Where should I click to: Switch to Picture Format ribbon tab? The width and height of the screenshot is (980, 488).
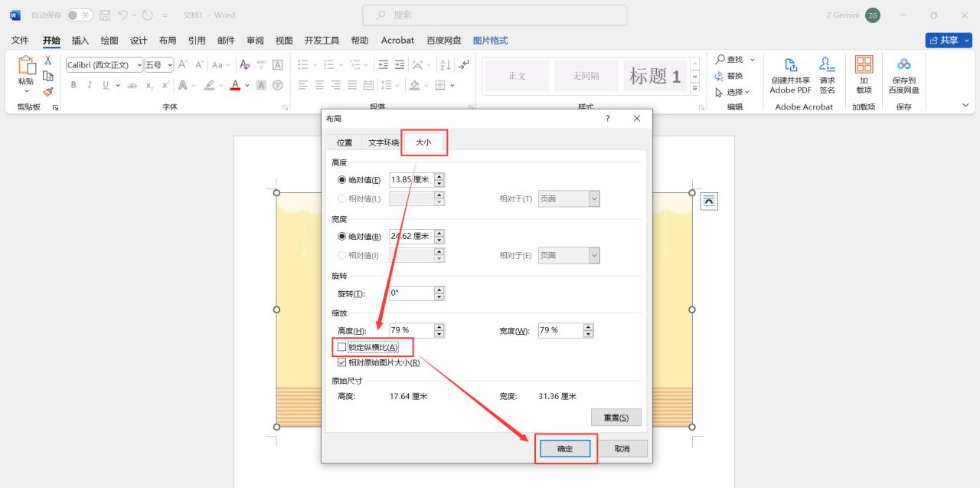pyautogui.click(x=491, y=41)
